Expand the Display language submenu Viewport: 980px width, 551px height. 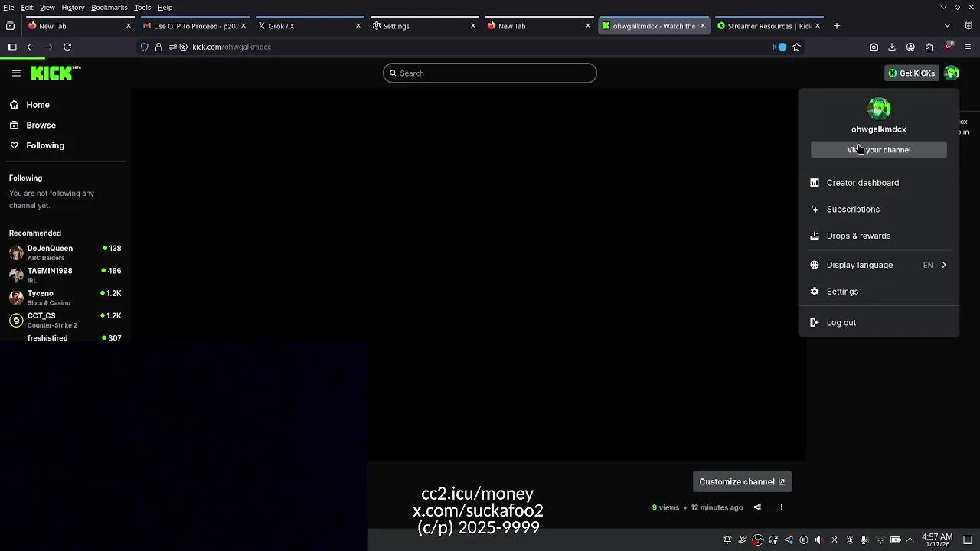[x=879, y=265]
